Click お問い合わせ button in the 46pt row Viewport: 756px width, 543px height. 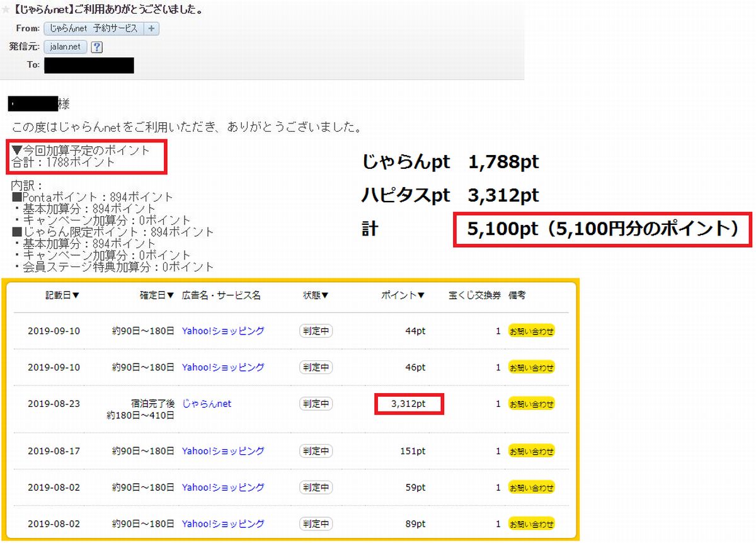(x=532, y=367)
